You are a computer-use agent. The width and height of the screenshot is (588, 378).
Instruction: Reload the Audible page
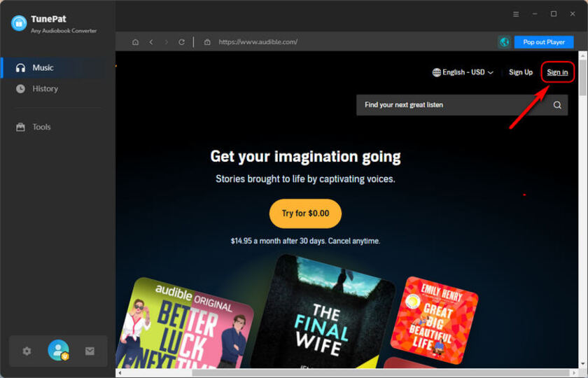(x=181, y=42)
